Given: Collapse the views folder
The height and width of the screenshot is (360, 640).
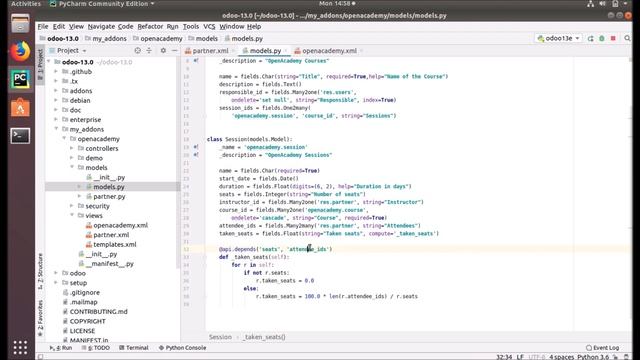Looking at the screenshot, I should tap(72, 216).
